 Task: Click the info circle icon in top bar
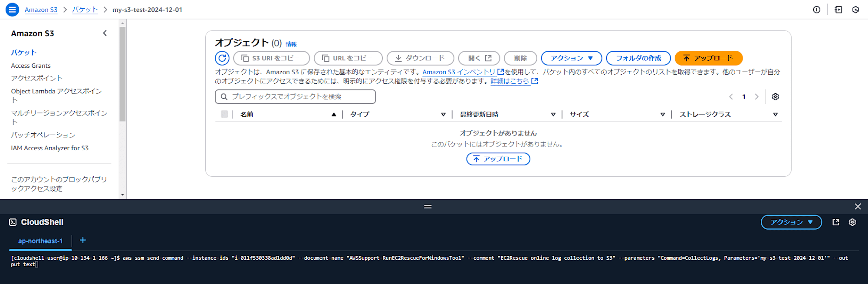pos(817,10)
